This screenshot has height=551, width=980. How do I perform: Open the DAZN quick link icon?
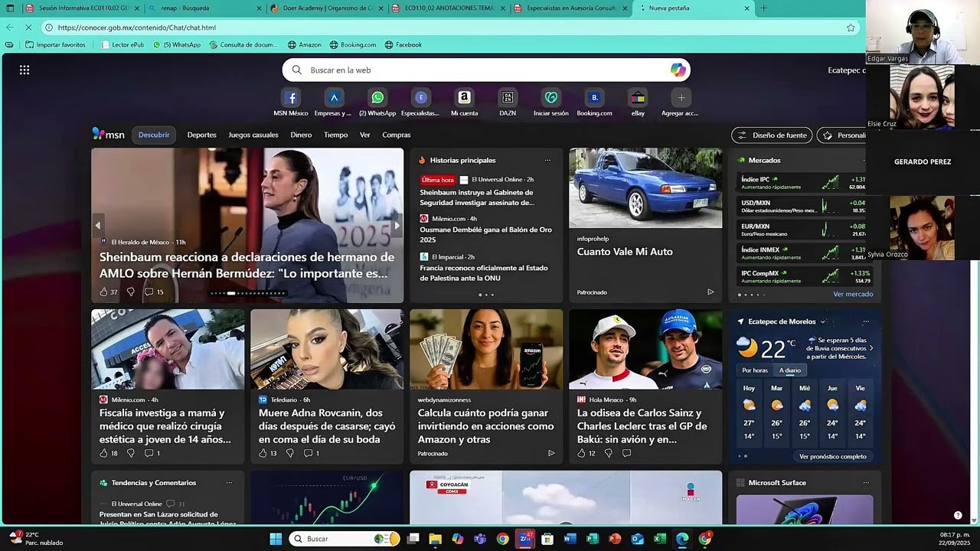(508, 98)
